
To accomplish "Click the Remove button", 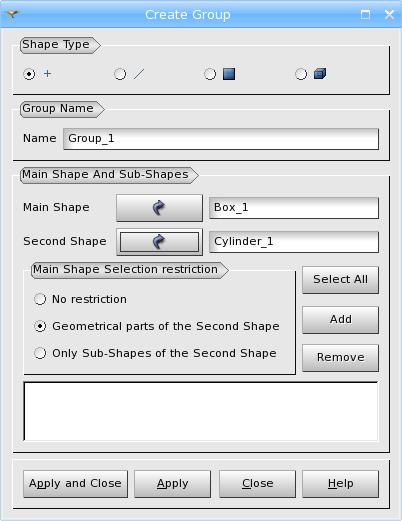I will pos(340,358).
